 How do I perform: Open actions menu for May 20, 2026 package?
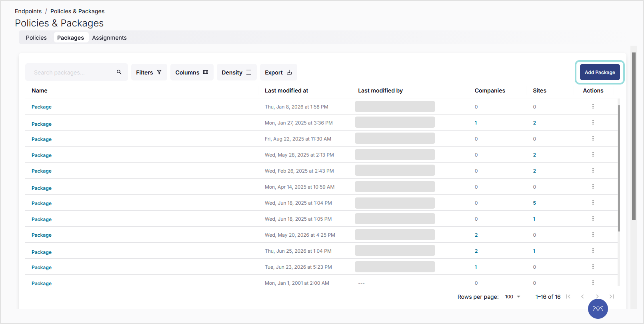(x=593, y=235)
